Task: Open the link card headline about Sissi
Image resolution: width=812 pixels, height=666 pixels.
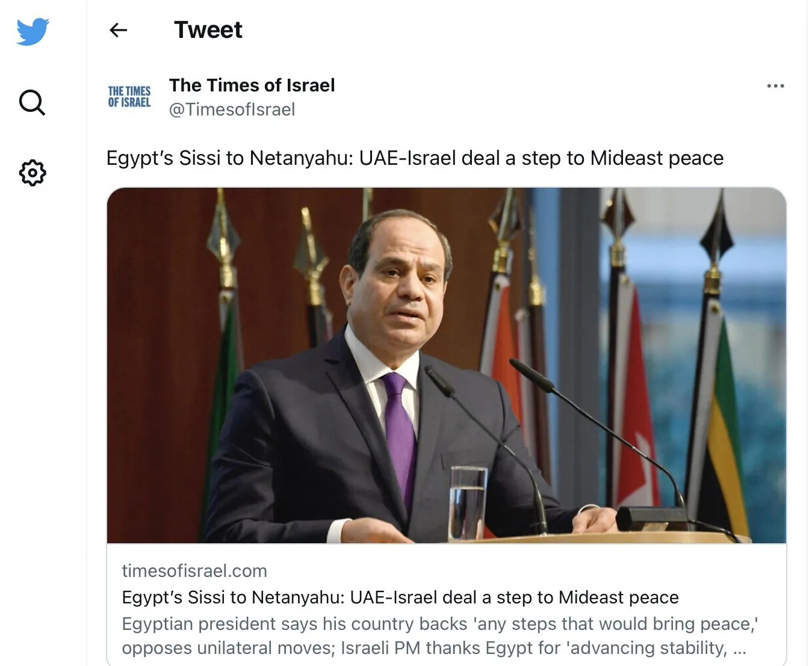Action: click(x=400, y=597)
